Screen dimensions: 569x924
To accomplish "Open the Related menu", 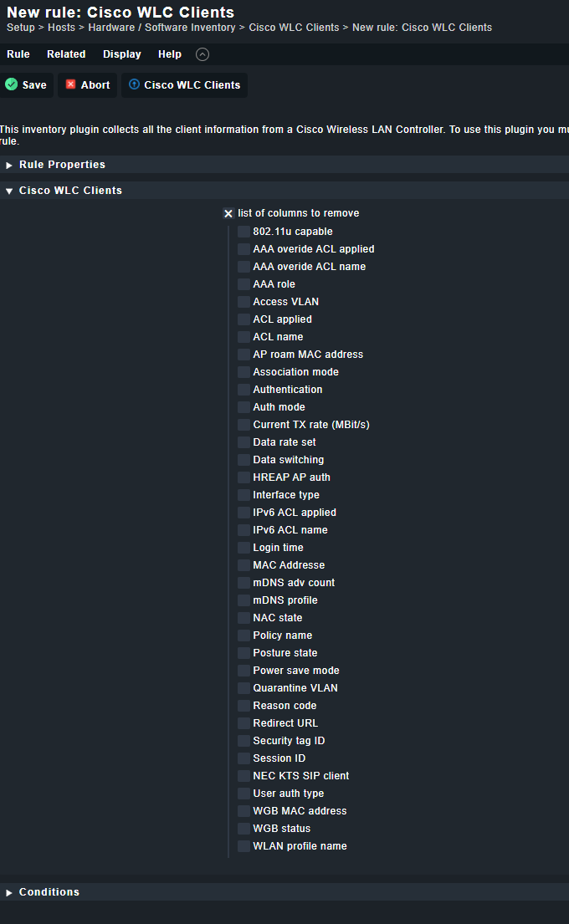I will tap(66, 54).
